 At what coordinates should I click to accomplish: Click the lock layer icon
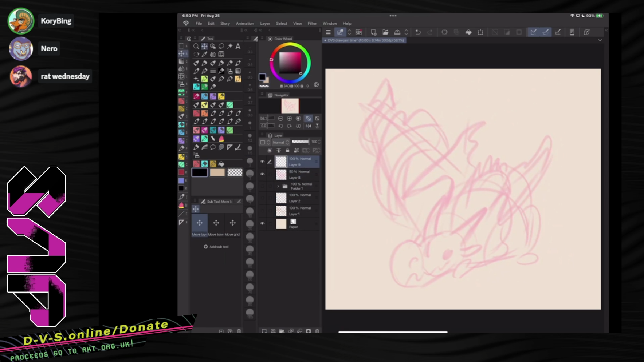(x=287, y=150)
